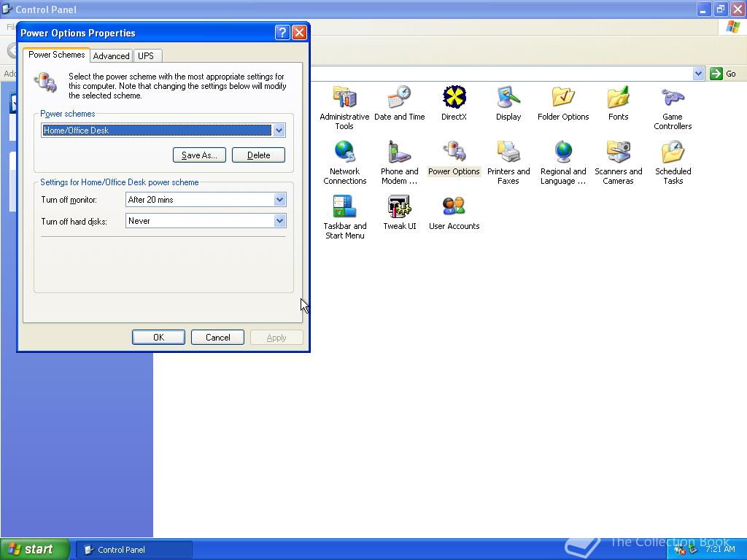Viewport: 747px width, 560px height.
Task: Open the Fonts folder icon
Action: coord(618,103)
